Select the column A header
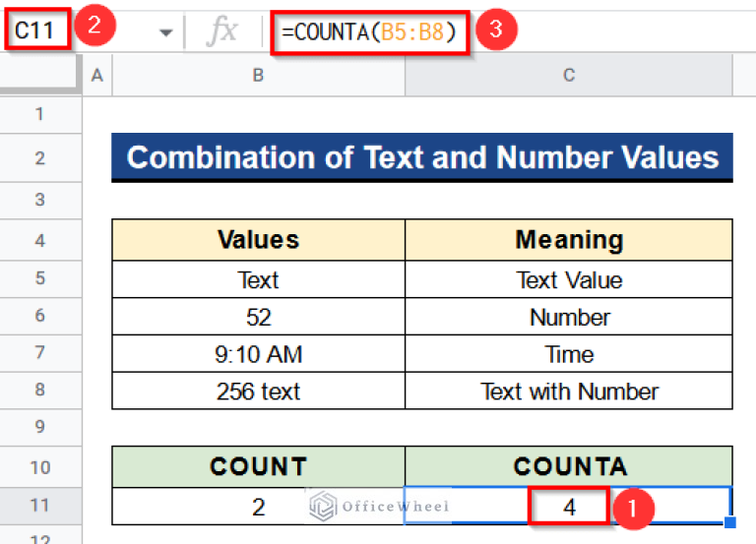 pos(96,76)
